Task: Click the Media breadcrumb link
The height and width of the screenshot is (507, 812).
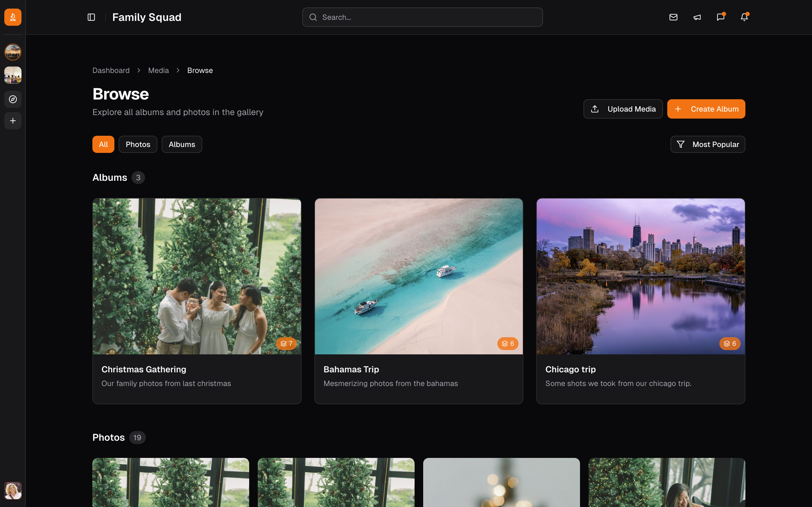Action: (x=158, y=70)
